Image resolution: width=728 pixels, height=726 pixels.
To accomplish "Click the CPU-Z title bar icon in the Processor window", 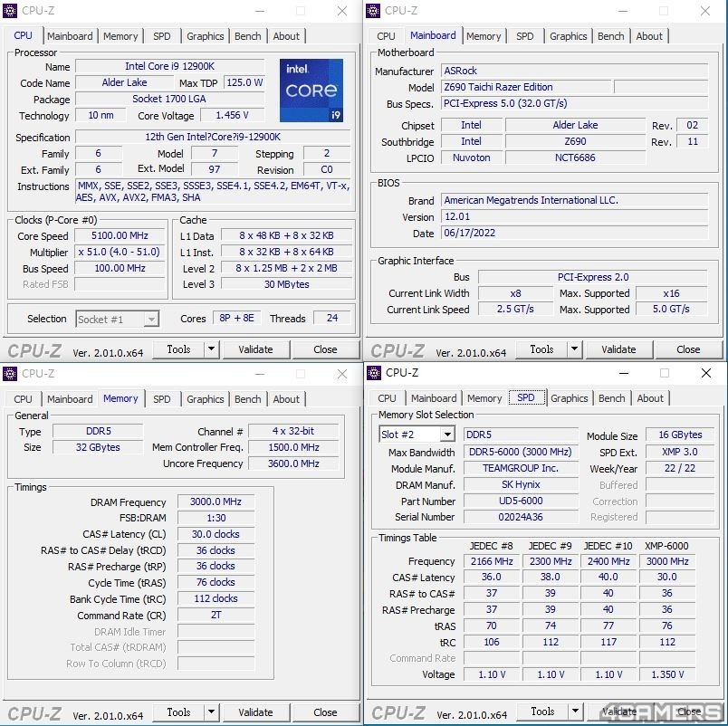I will click(10, 11).
